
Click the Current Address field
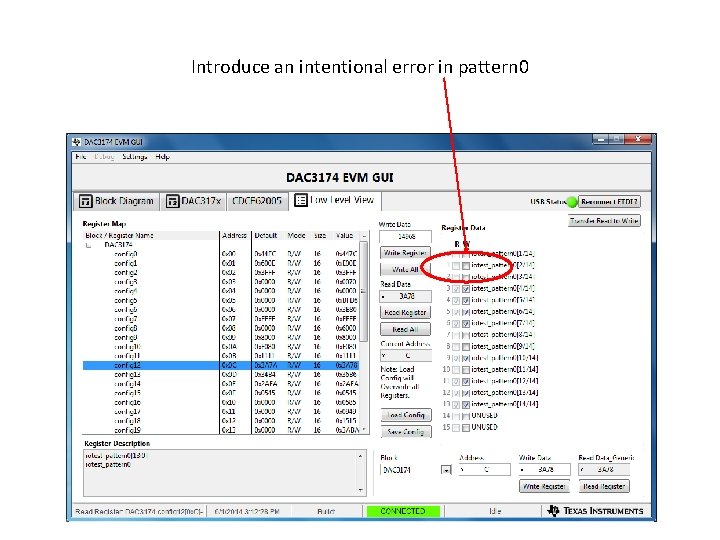pyautogui.click(x=405, y=356)
